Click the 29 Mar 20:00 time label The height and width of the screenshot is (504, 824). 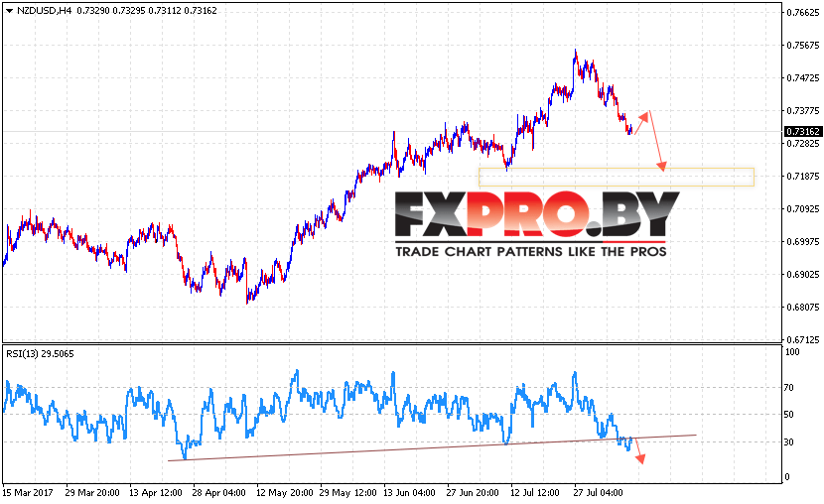coord(92,492)
